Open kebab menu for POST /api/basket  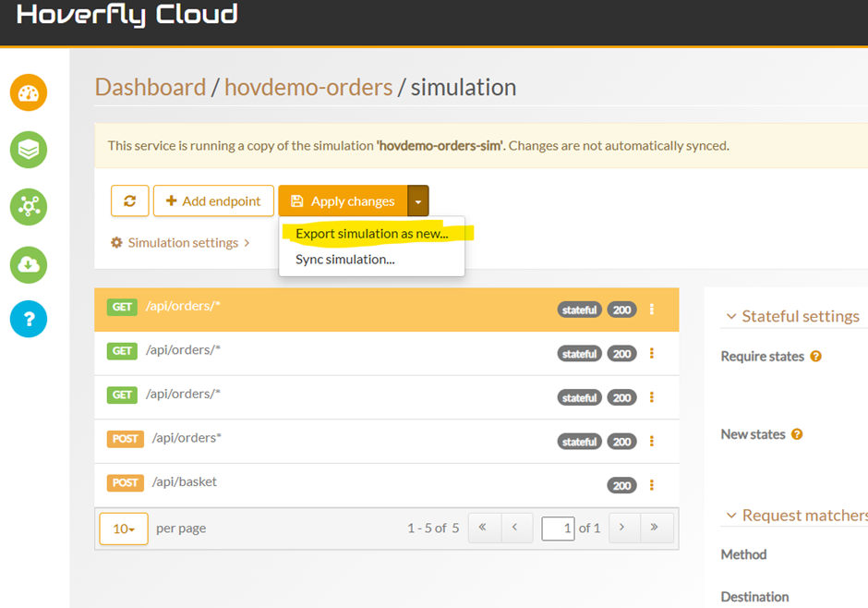[x=652, y=485]
